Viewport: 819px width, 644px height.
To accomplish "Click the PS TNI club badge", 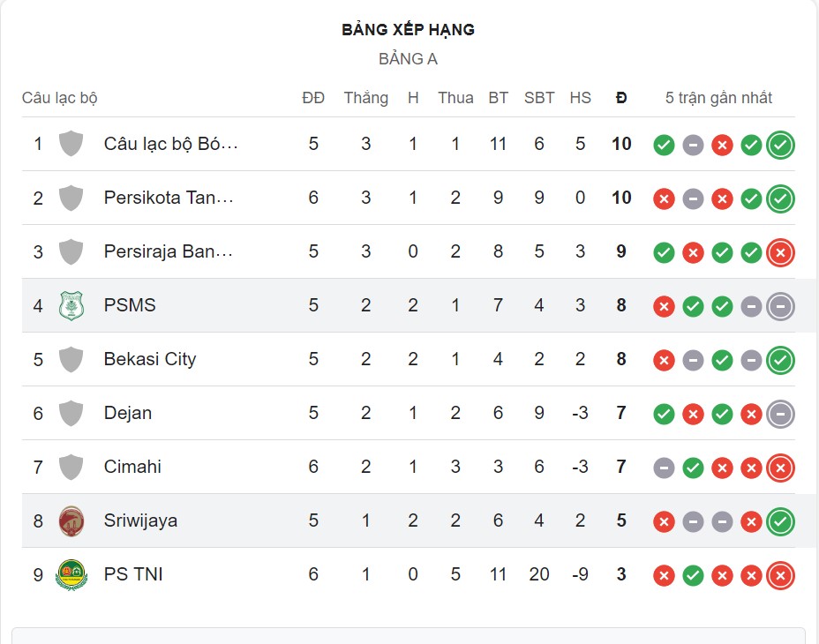I will click(x=71, y=573).
